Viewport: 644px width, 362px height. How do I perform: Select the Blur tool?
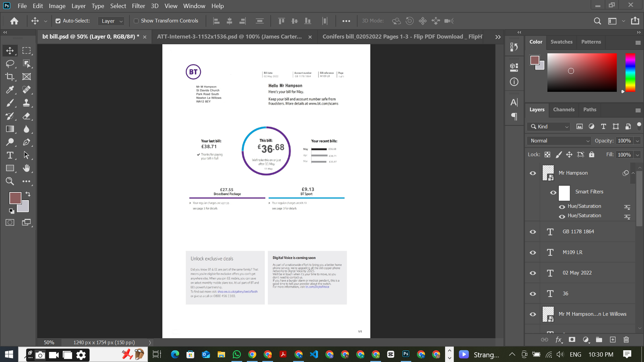click(x=27, y=129)
